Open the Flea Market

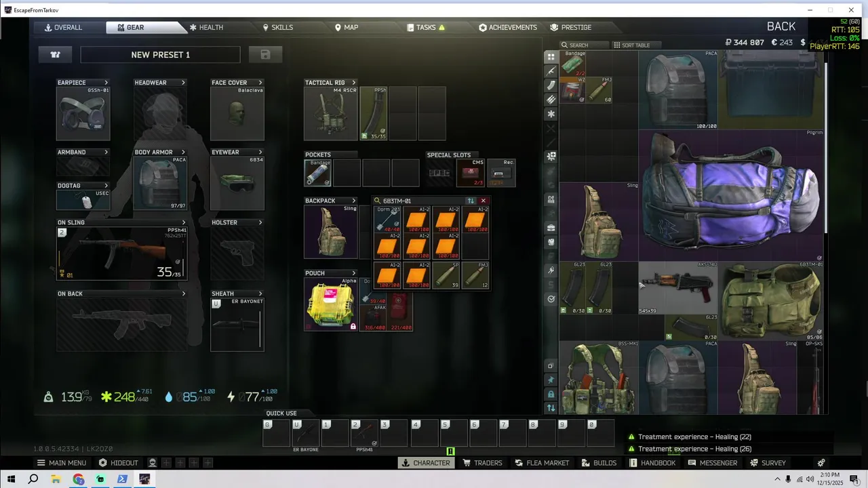pyautogui.click(x=542, y=463)
